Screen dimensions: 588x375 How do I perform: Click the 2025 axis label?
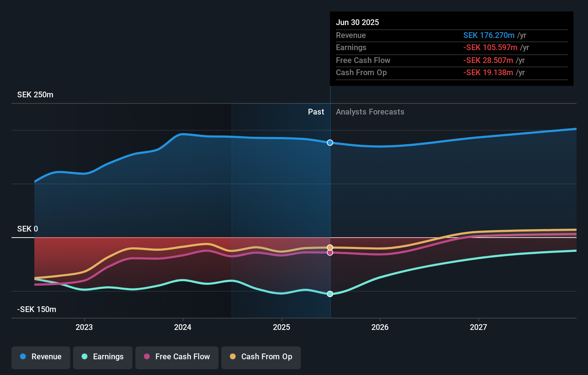[x=281, y=327]
